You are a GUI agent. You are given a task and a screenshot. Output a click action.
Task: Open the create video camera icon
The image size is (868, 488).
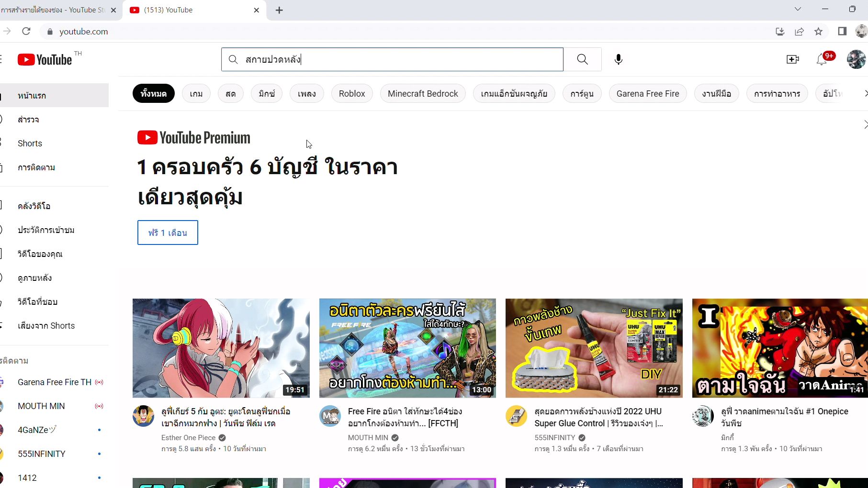[x=792, y=59]
